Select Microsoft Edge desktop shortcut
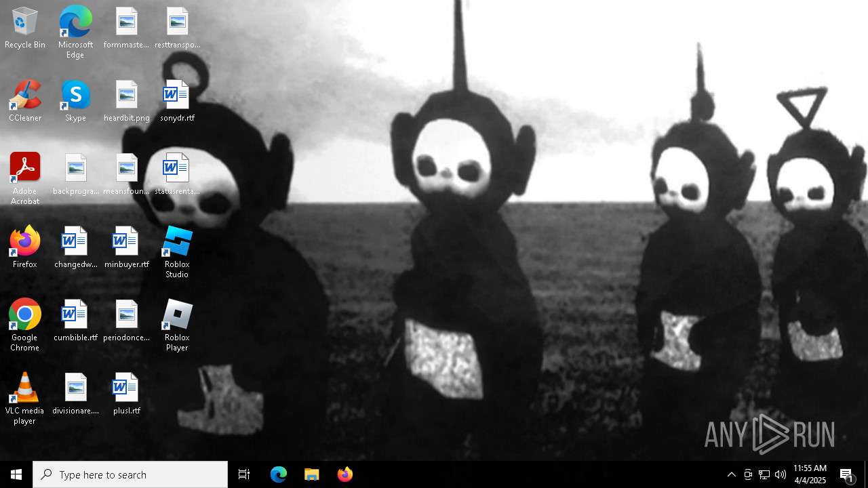The width and height of the screenshot is (868, 488). pos(75,33)
